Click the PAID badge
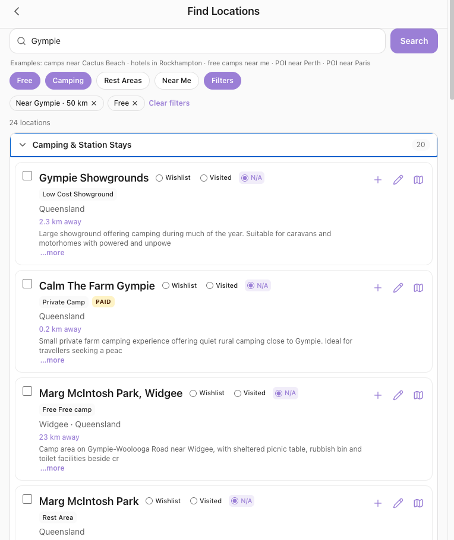Image resolution: width=454 pixels, height=540 pixels. click(103, 302)
